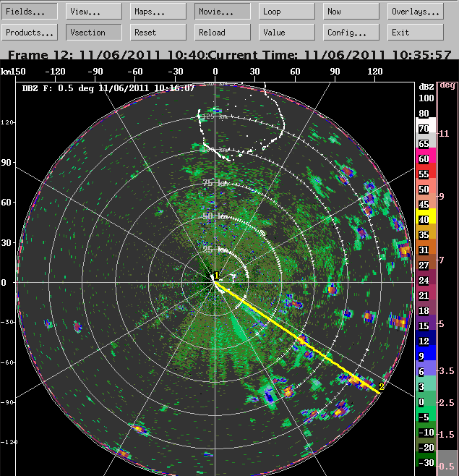
Task: Click the km150 axis label
Action: pyautogui.click(x=13, y=72)
